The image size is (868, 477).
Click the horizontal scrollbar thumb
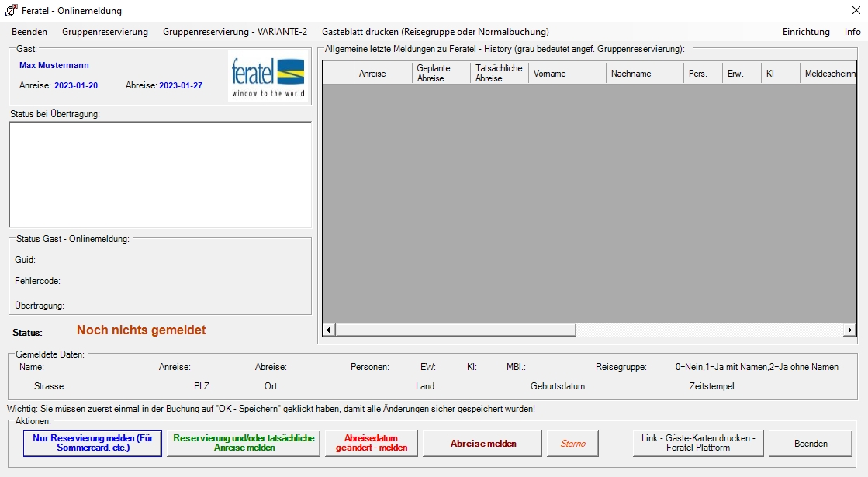(x=455, y=330)
